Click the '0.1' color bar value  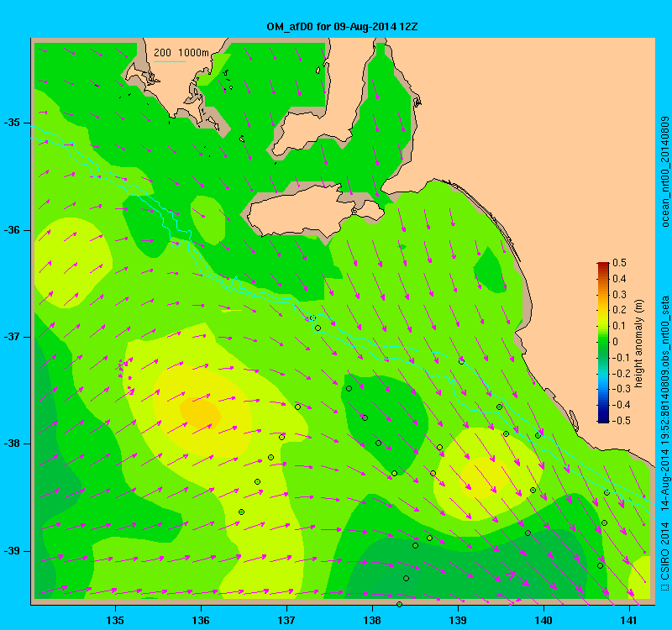pyautogui.click(x=619, y=326)
